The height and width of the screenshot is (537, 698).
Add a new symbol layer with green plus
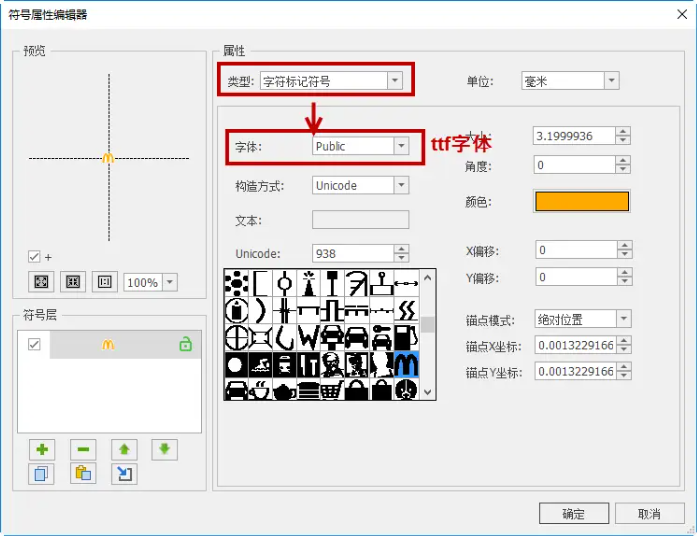coord(42,450)
